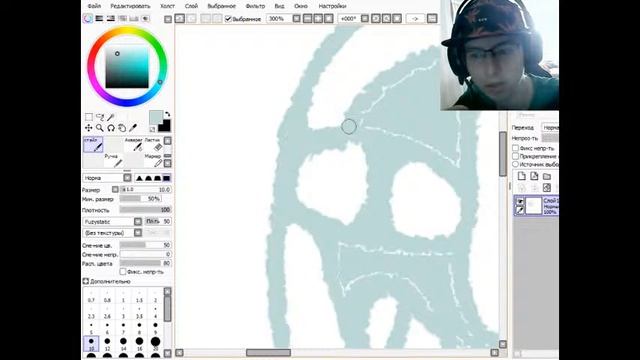640x360 pixels.
Task: Open the Холст menu
Action: [167, 6]
